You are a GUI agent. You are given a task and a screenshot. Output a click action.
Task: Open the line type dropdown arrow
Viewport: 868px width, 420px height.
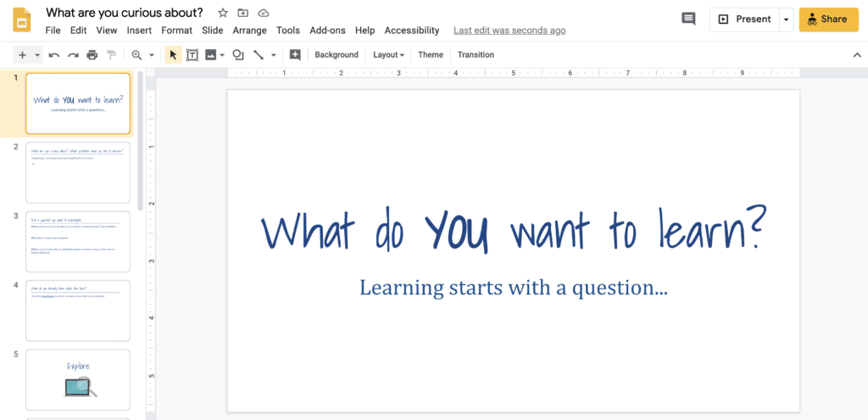pos(273,55)
